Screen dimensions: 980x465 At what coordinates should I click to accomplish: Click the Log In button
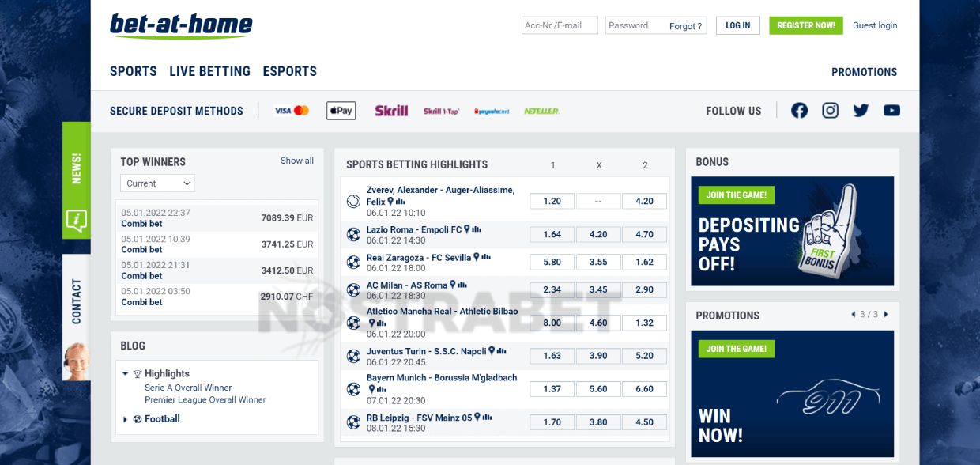(738, 25)
